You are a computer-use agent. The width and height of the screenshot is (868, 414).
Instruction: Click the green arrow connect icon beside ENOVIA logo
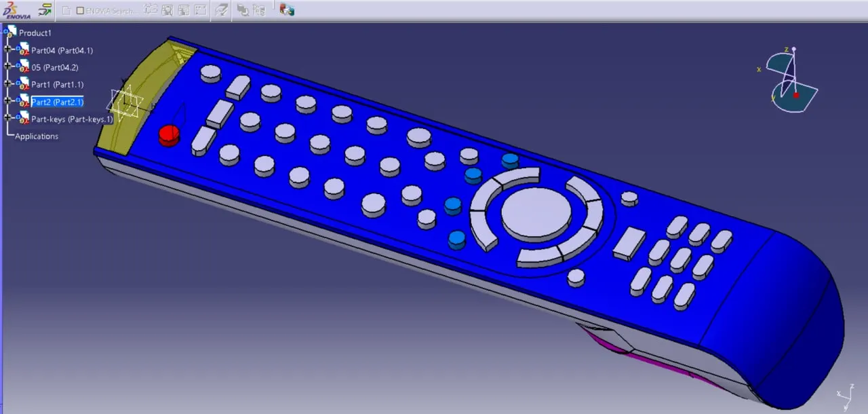45,10
